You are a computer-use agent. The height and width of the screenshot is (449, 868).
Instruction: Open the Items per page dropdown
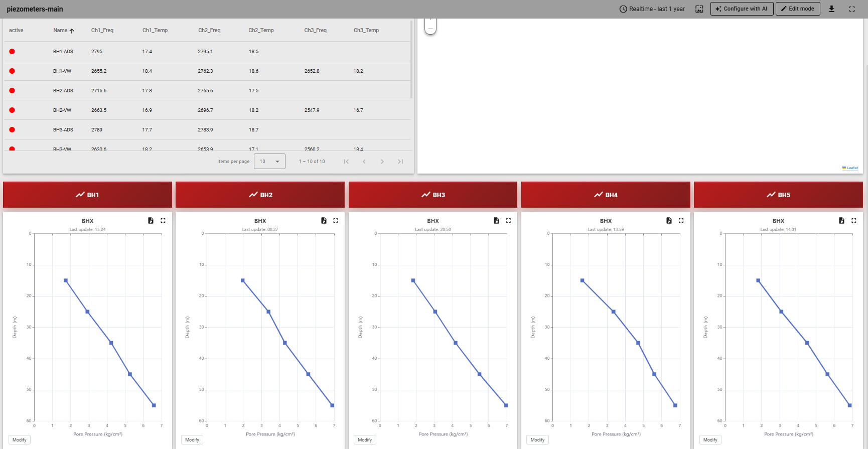coord(269,162)
